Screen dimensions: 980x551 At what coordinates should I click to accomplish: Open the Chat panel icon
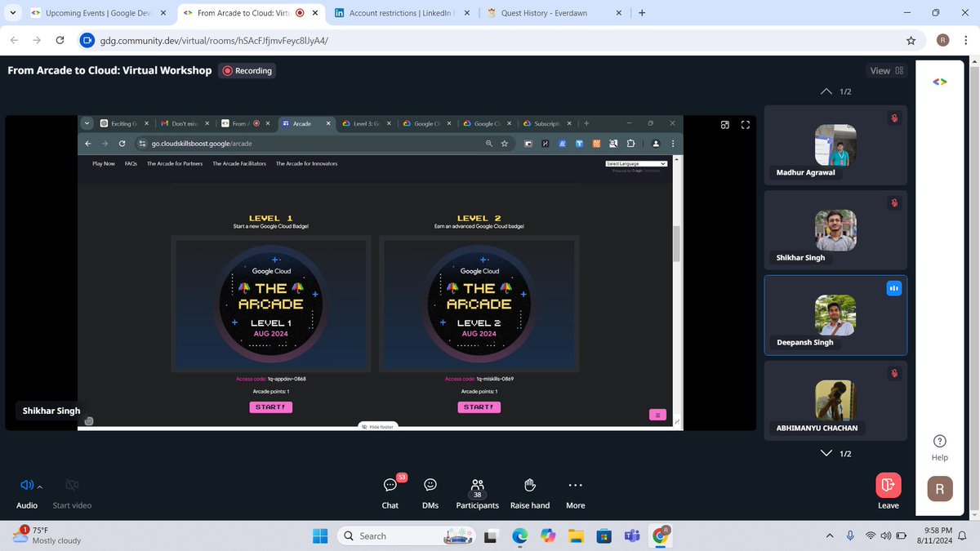click(390, 485)
